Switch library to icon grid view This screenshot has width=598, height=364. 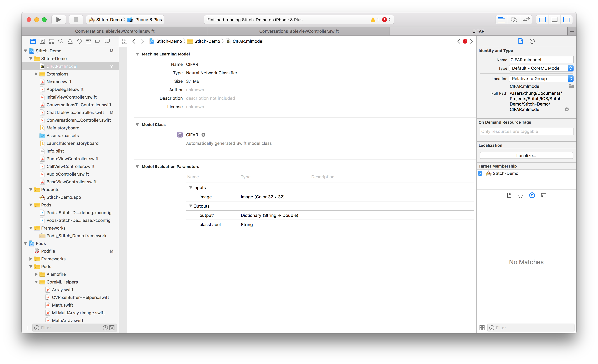482,328
